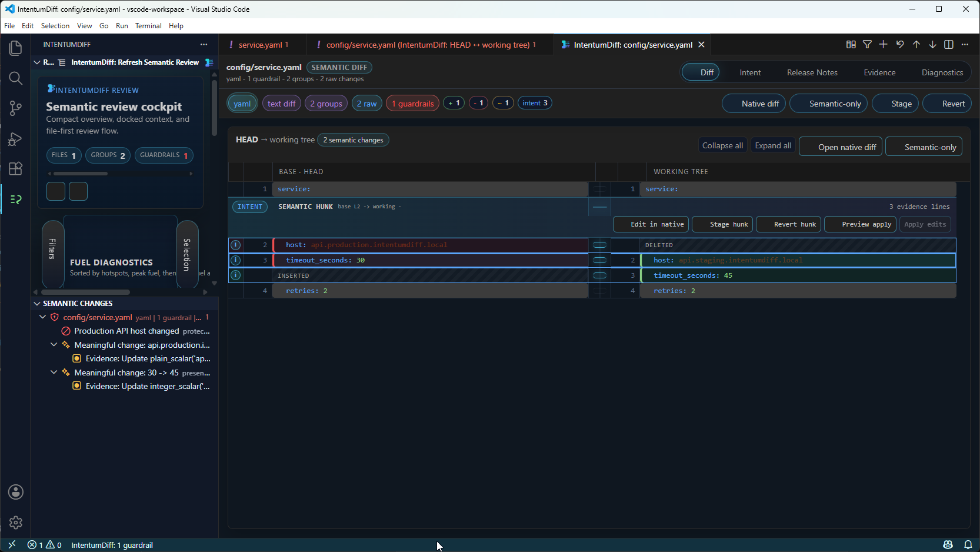The height and width of the screenshot is (552, 980).
Task: Open the IntentumDiff activity bar view
Action: point(16,199)
